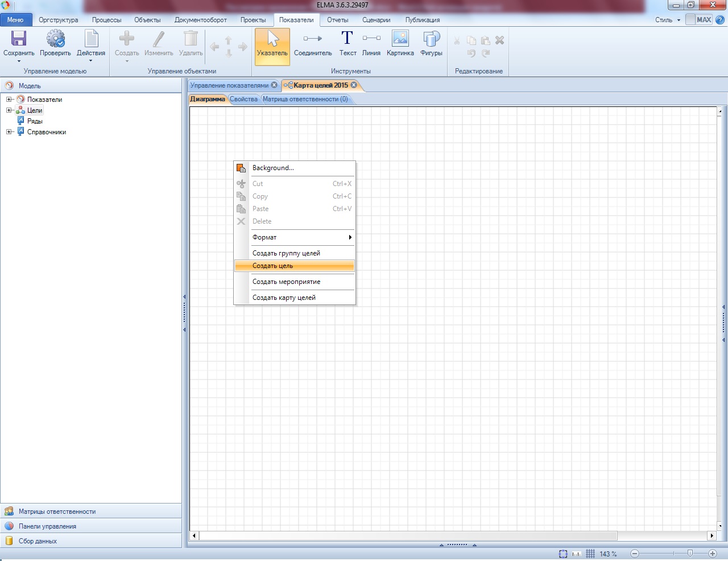This screenshot has width=728, height=561.
Task: Click the Проверить gear icon
Action: click(55, 39)
